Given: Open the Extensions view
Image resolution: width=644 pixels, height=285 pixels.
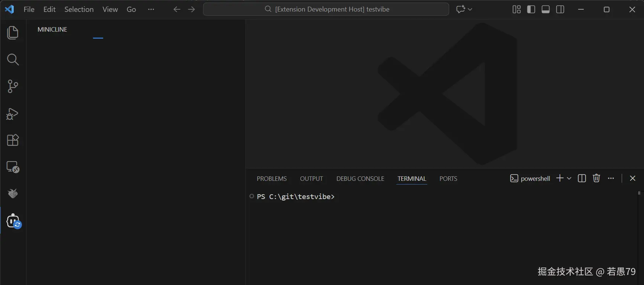Looking at the screenshot, I should 13,140.
